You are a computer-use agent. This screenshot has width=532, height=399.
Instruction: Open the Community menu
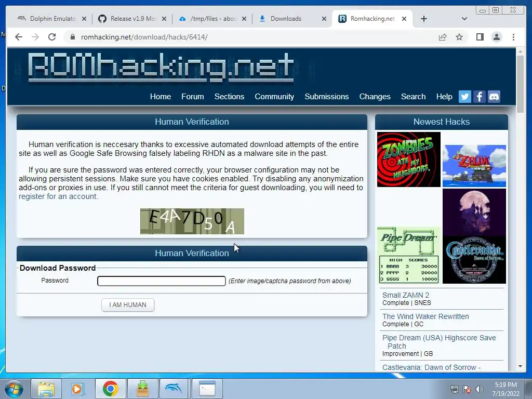[274, 97]
